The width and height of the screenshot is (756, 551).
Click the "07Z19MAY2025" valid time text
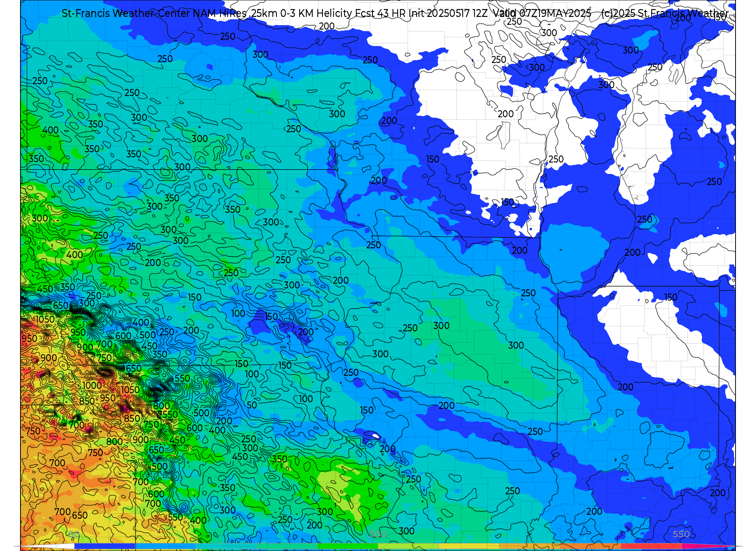click(555, 13)
